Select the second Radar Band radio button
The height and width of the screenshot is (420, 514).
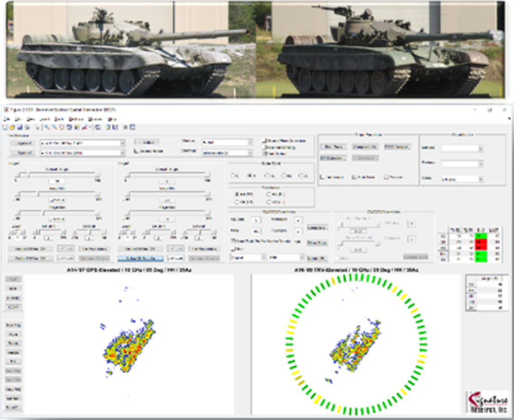(249, 176)
